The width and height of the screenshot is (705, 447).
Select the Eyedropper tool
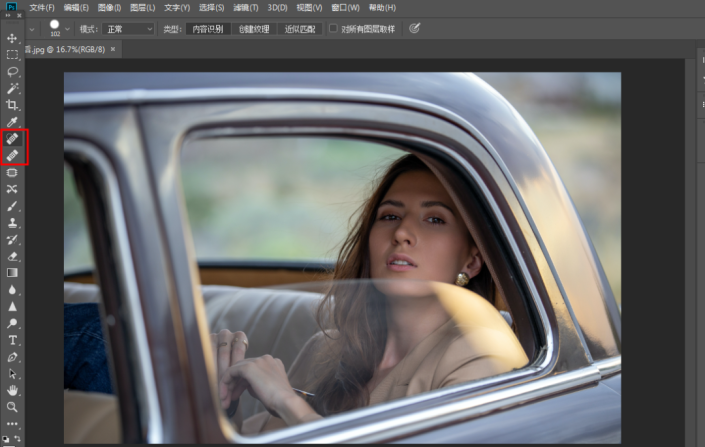pyautogui.click(x=13, y=122)
